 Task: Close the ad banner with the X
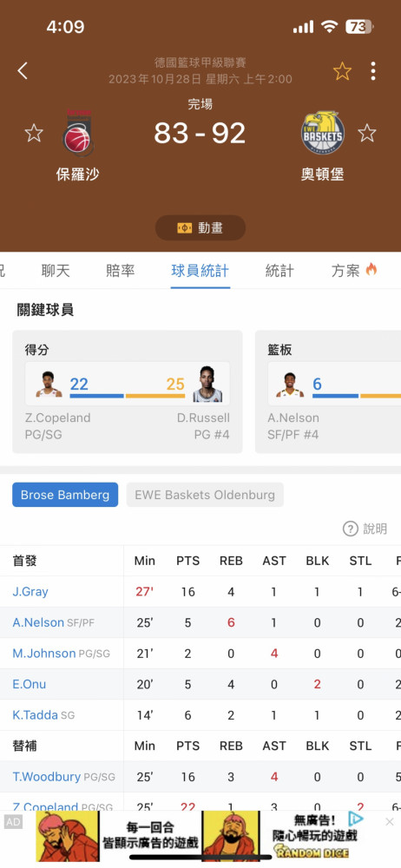(390, 821)
